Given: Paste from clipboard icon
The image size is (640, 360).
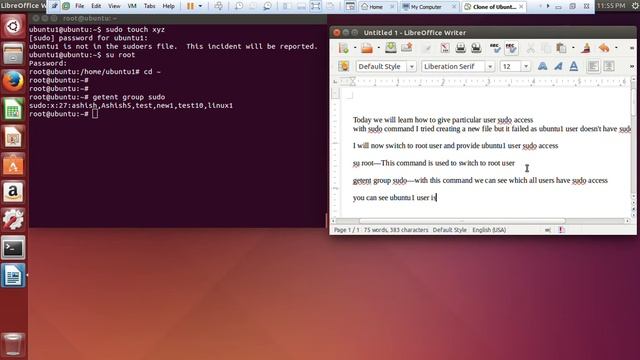Looking at the screenshot, I should pos(562,48).
